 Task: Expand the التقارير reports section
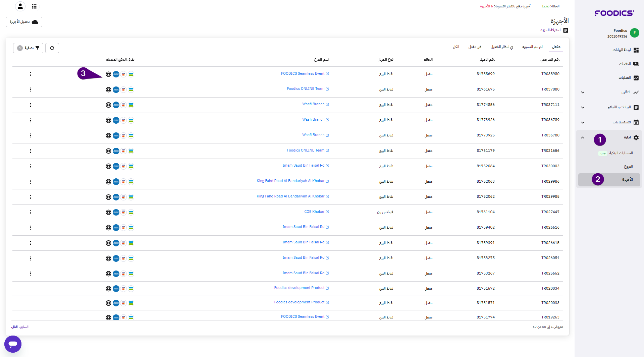point(583,93)
